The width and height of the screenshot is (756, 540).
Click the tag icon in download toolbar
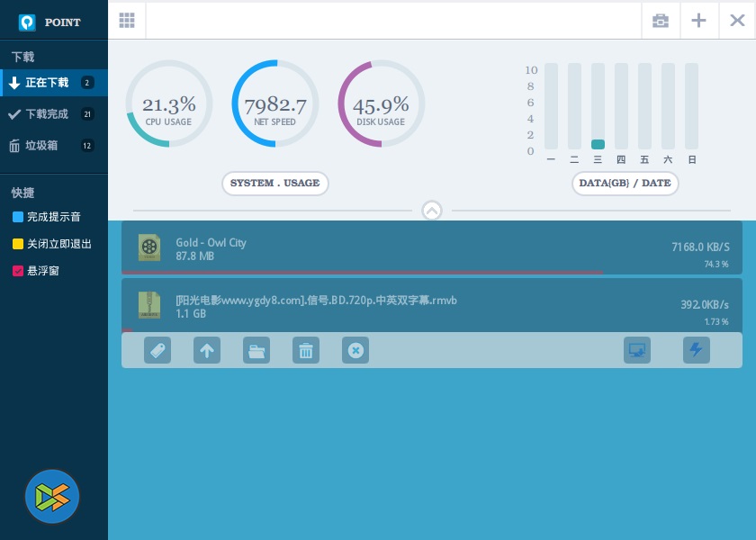[157, 350]
